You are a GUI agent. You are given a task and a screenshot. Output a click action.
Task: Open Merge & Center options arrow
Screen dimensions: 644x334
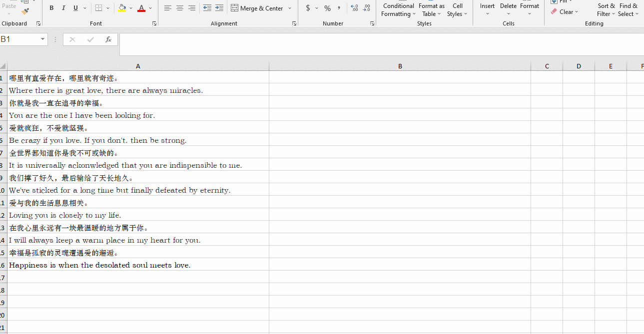click(290, 8)
